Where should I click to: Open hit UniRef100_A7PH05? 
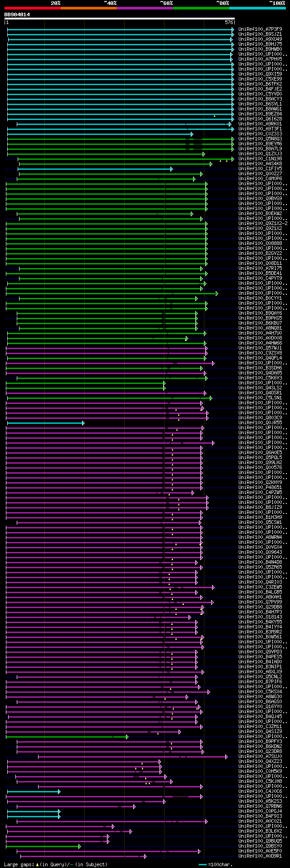(260, 59)
